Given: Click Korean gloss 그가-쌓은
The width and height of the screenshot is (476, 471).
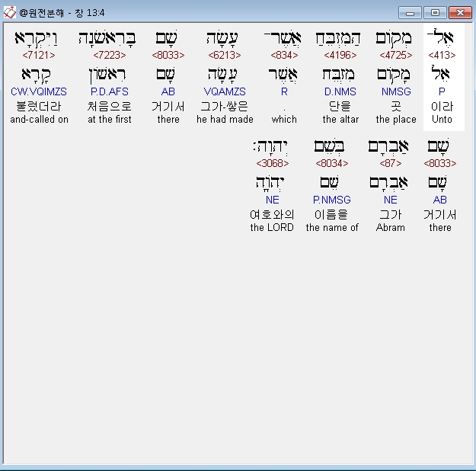Looking at the screenshot, I should pos(225,107).
